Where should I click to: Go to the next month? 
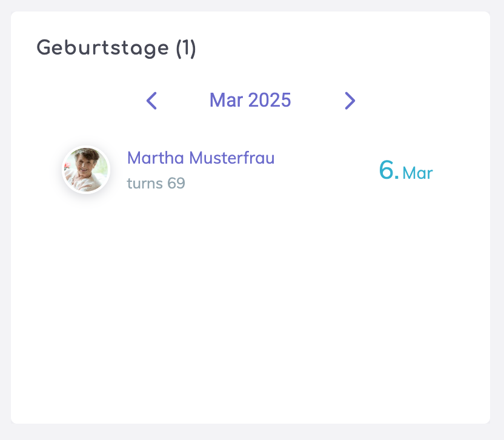pos(350,101)
